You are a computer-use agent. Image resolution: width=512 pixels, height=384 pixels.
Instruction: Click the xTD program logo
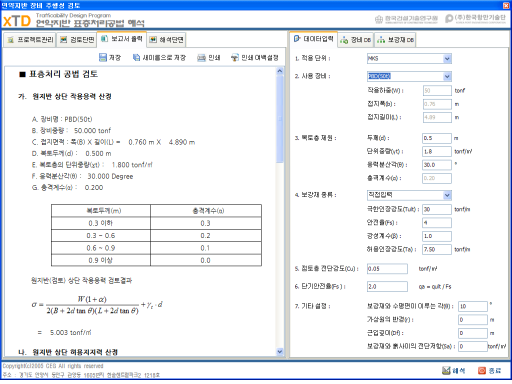click(x=17, y=21)
